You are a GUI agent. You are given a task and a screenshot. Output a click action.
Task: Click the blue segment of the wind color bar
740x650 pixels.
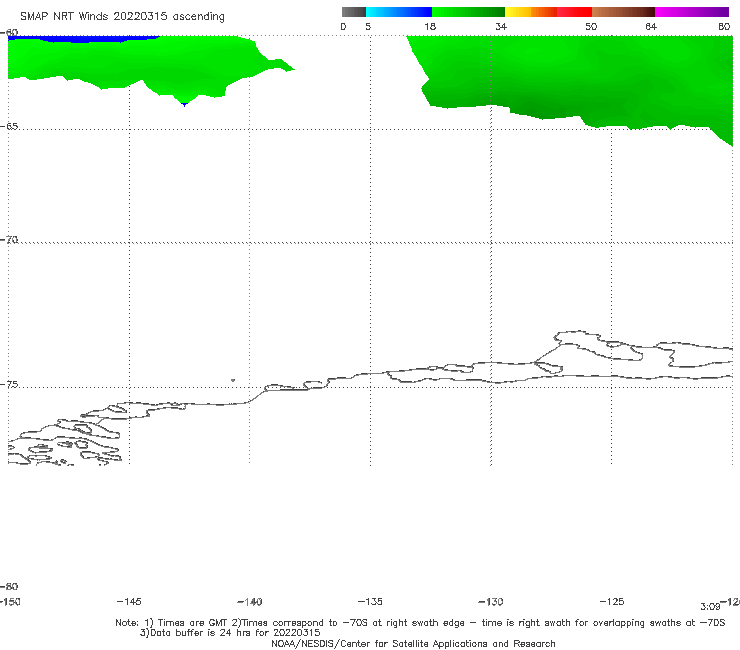point(399,12)
